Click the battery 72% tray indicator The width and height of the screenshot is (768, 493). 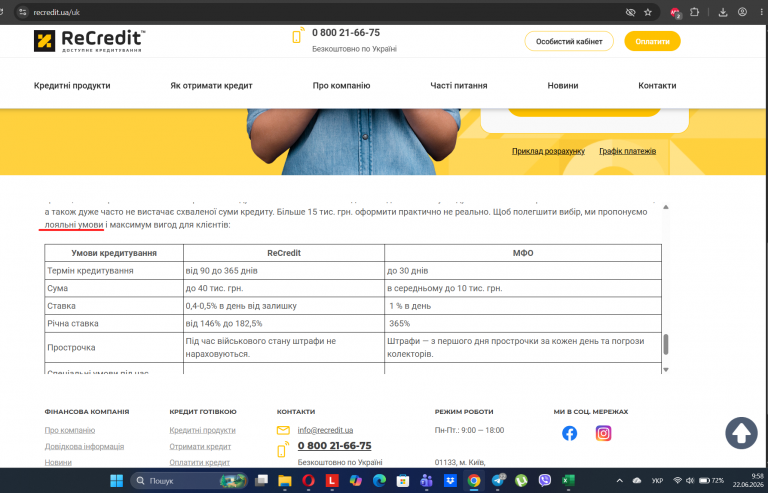click(711, 481)
